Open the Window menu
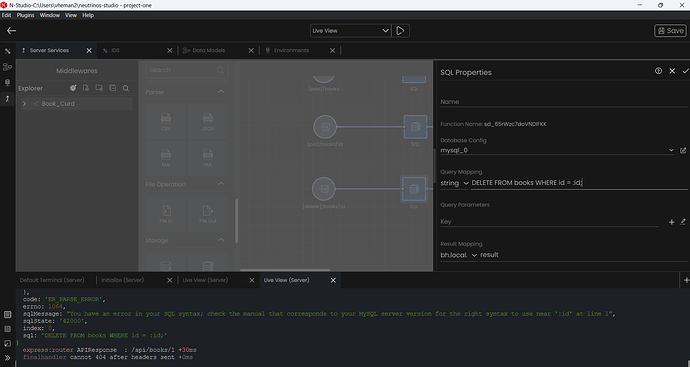This screenshot has height=367, width=690. [50, 15]
